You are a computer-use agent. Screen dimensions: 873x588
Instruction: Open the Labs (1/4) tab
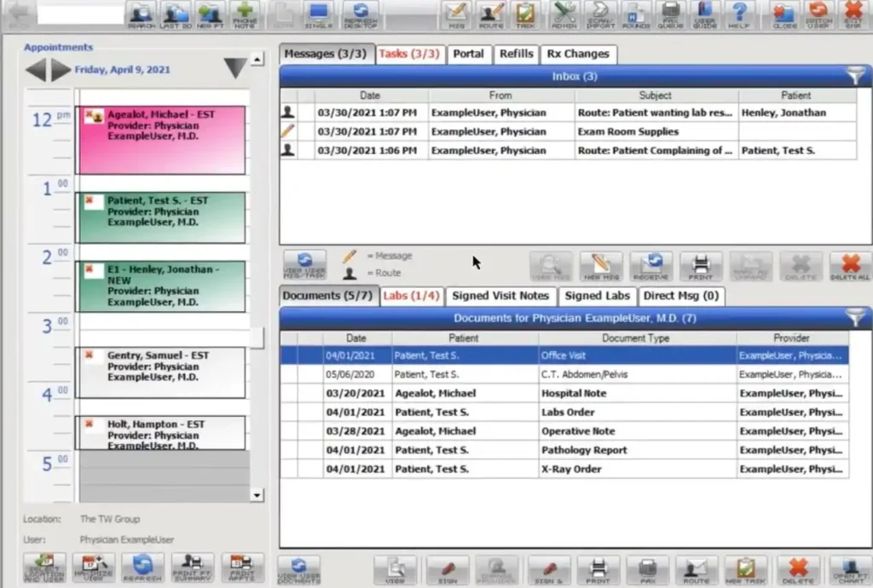pyautogui.click(x=412, y=296)
